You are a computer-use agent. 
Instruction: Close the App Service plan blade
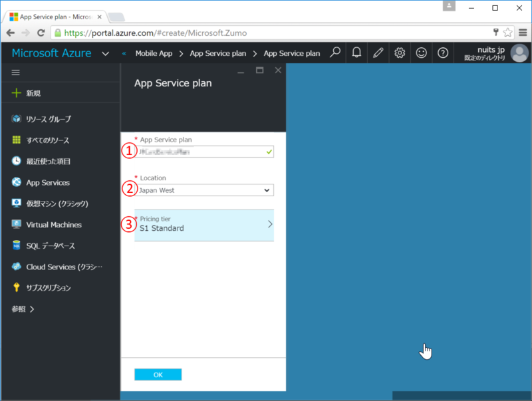278,70
